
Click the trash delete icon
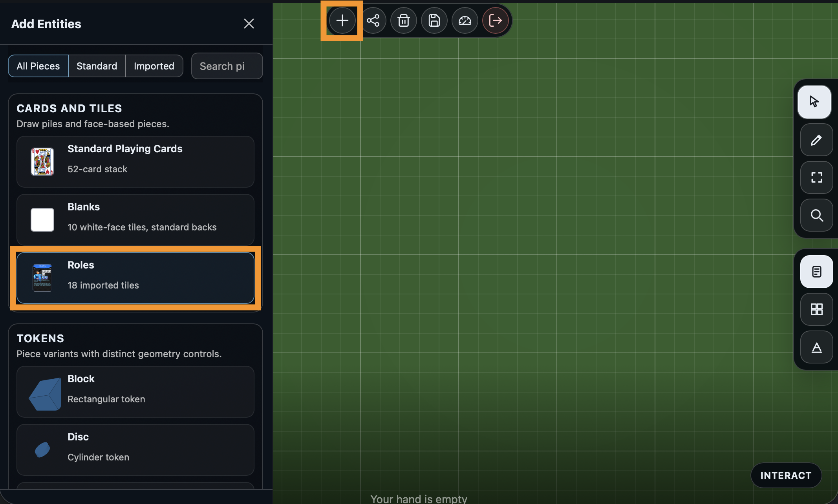click(x=404, y=20)
